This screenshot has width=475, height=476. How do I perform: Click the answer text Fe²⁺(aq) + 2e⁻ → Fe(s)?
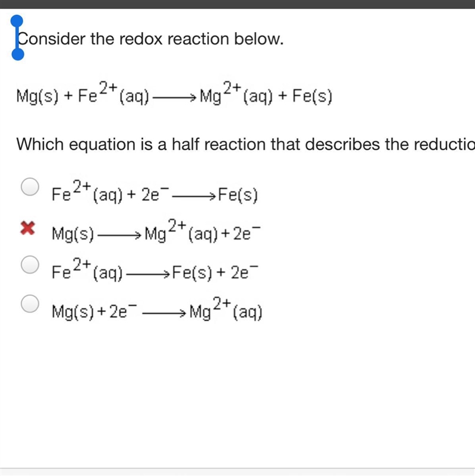155,192
